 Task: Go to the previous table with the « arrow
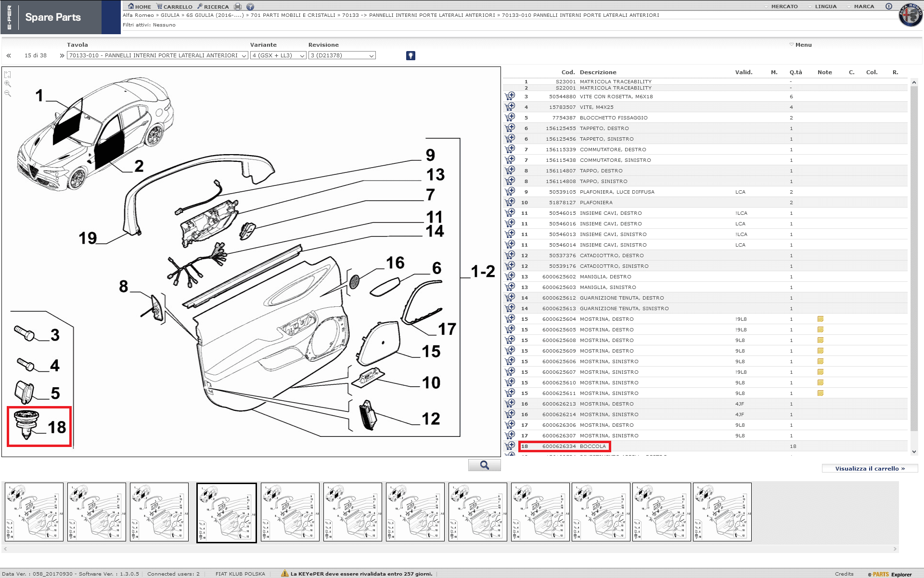coord(9,55)
